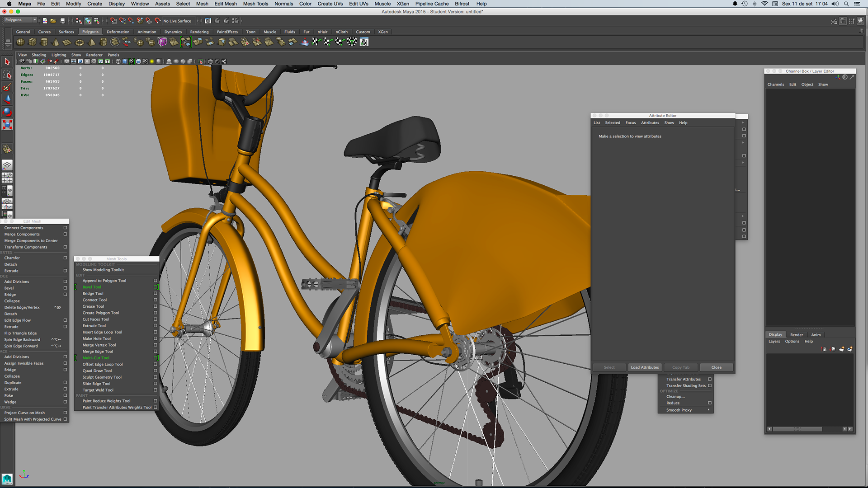Open the Shading menu in viewport panel
868x488 pixels.
(x=39, y=55)
